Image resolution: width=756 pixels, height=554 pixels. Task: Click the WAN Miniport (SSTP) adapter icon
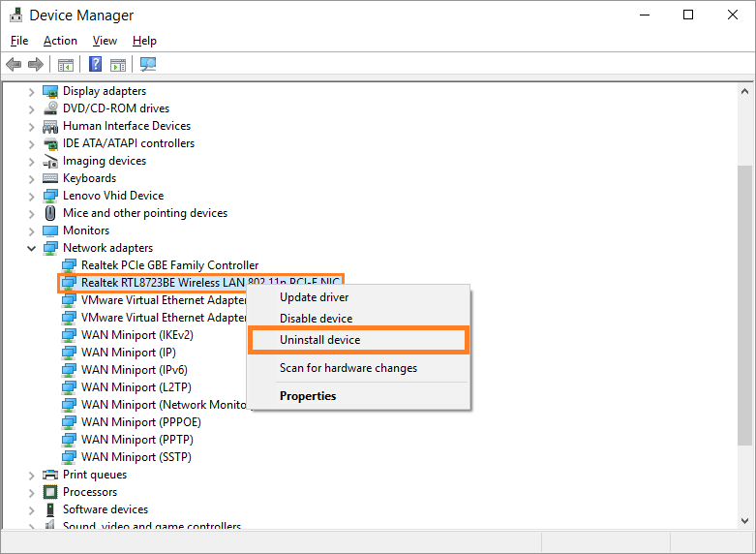tap(69, 457)
